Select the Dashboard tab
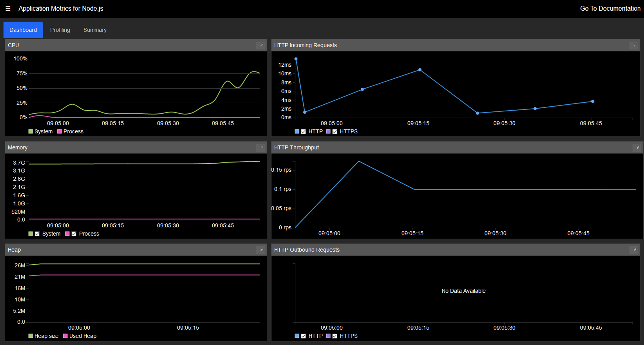The image size is (644, 345). click(x=23, y=30)
